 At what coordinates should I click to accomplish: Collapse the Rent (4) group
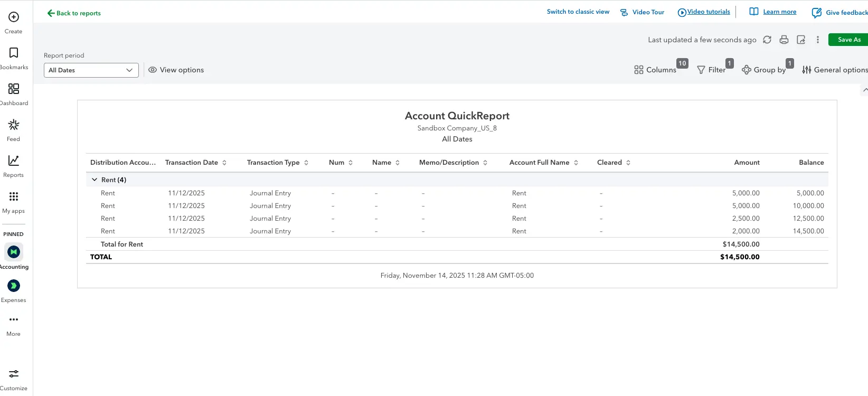pos(95,180)
